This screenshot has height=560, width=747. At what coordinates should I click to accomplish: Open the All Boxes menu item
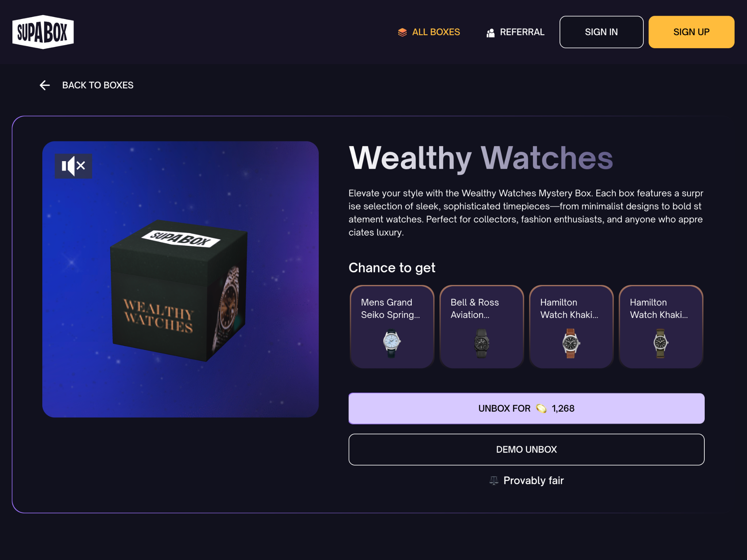(429, 32)
